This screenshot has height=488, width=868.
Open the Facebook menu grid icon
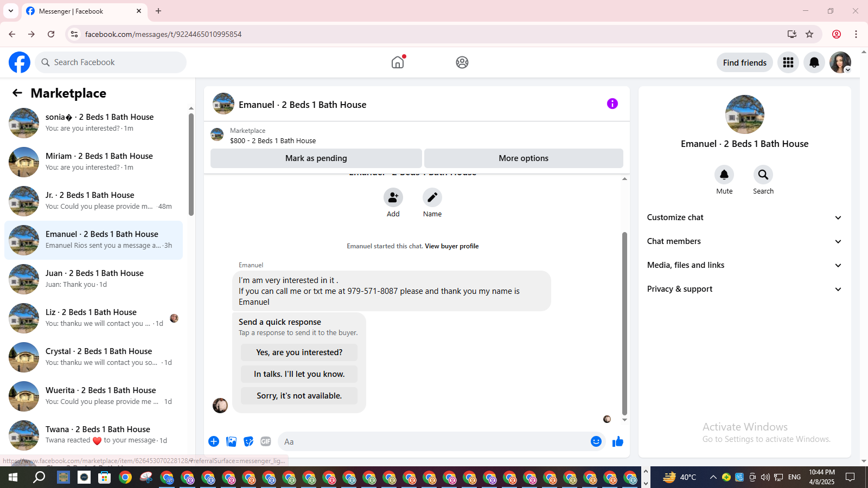788,62
